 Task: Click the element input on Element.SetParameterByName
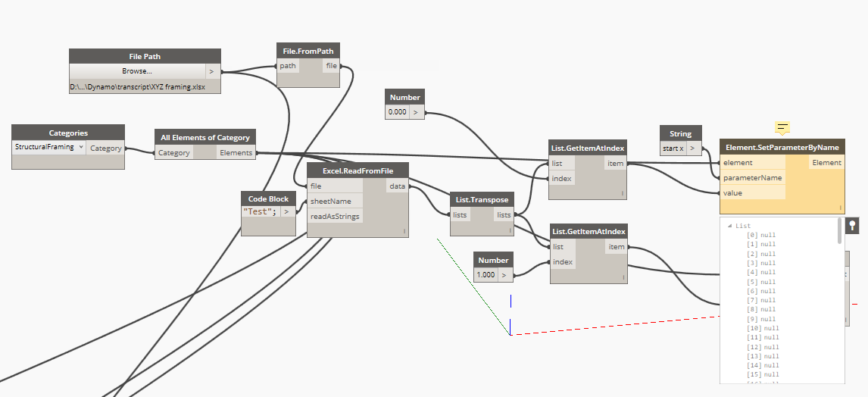point(752,163)
